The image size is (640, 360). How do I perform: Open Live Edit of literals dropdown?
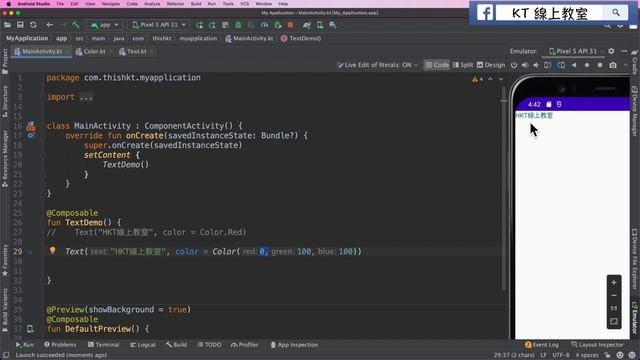pyautogui.click(x=377, y=65)
